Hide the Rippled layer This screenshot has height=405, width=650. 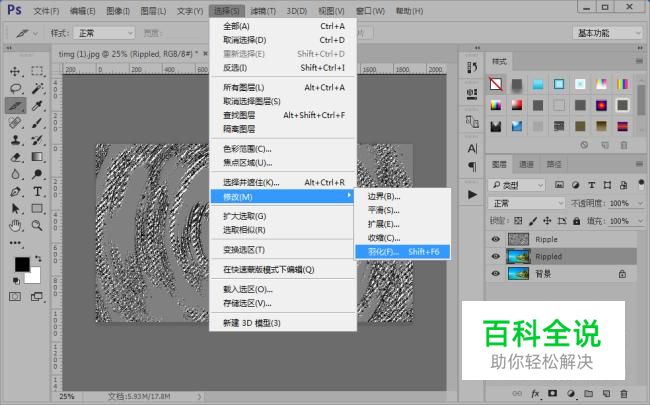coord(495,257)
